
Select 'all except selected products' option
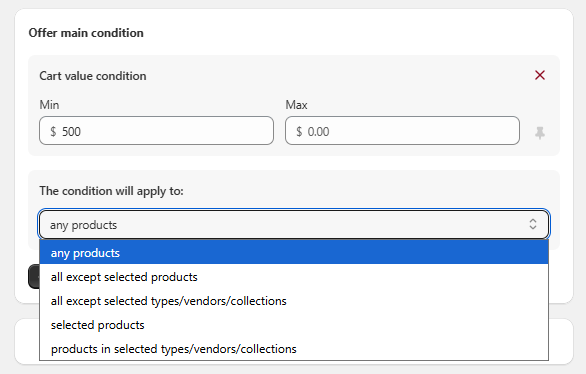coord(294,277)
